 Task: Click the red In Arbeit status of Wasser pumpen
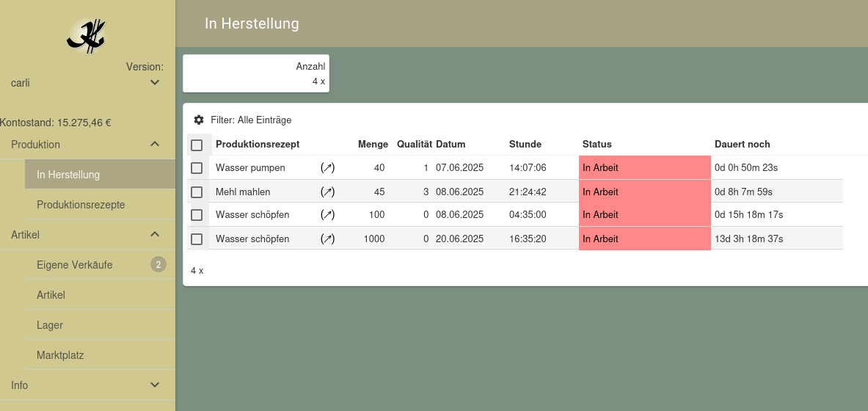644,168
